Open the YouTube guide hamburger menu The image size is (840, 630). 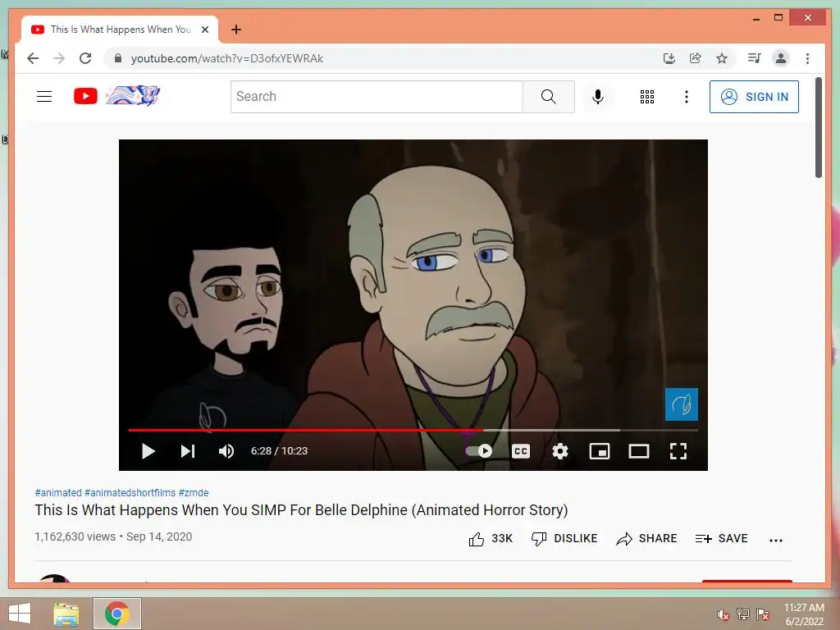point(44,97)
